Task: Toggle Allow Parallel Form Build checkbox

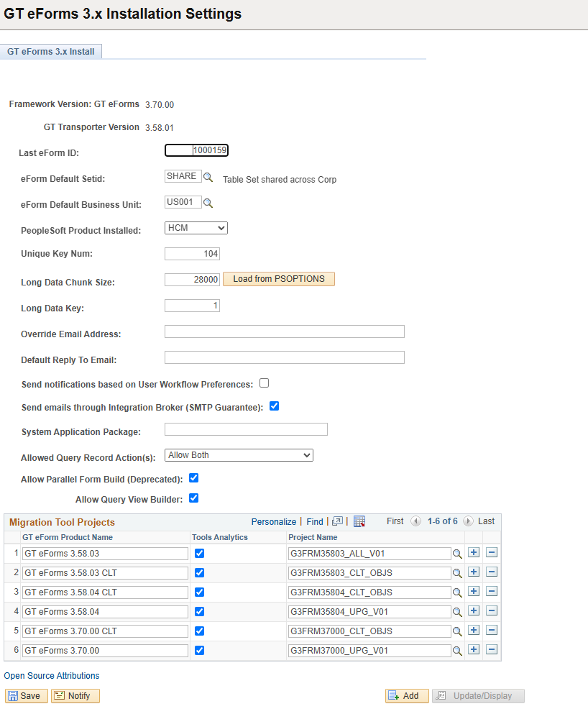Action: pyautogui.click(x=194, y=478)
